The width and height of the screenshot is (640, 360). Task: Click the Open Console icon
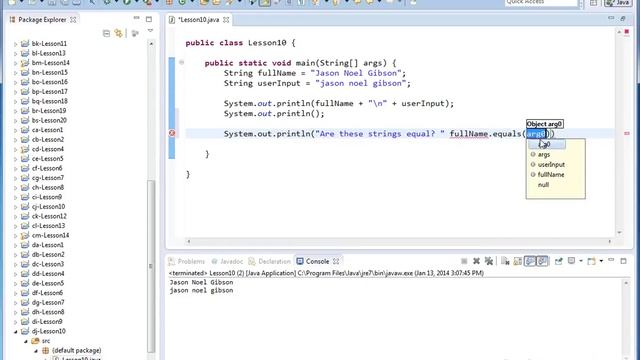(591, 261)
